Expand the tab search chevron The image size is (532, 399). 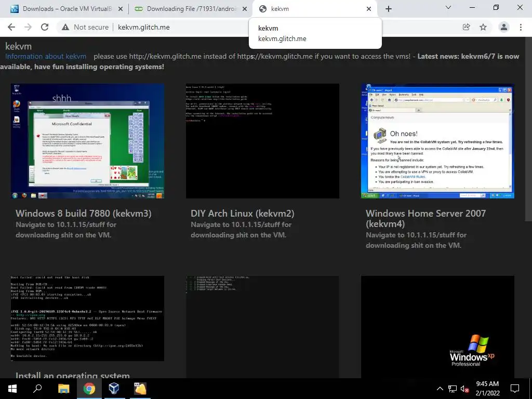pyautogui.click(x=448, y=7)
